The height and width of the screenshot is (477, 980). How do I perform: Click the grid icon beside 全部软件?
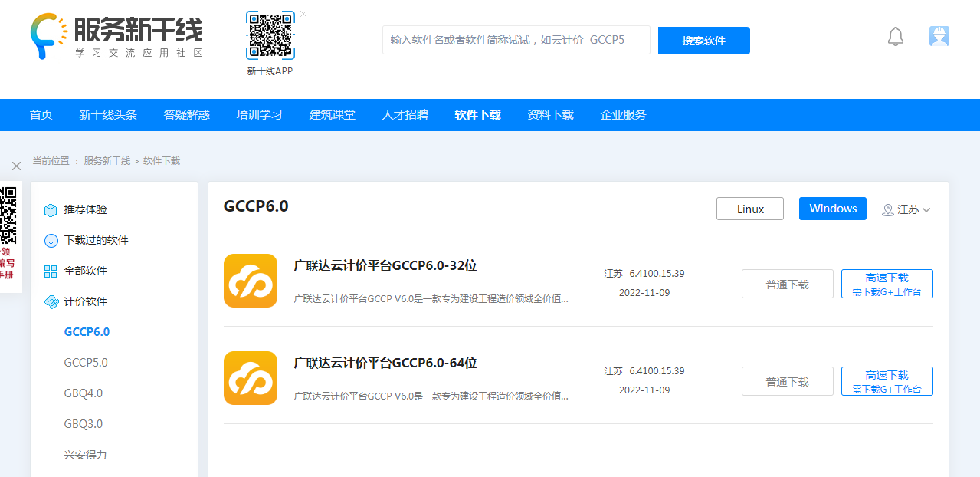(51, 271)
